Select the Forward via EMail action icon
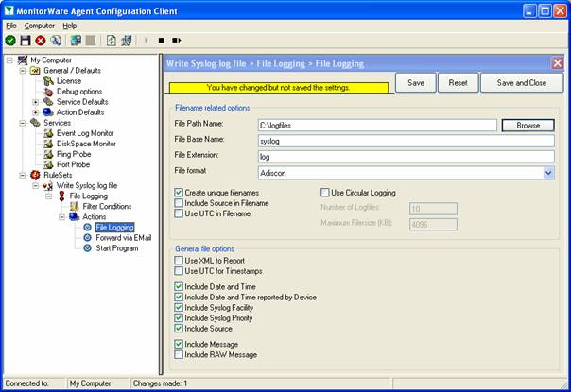This screenshot has width=571, height=392. tap(87, 238)
